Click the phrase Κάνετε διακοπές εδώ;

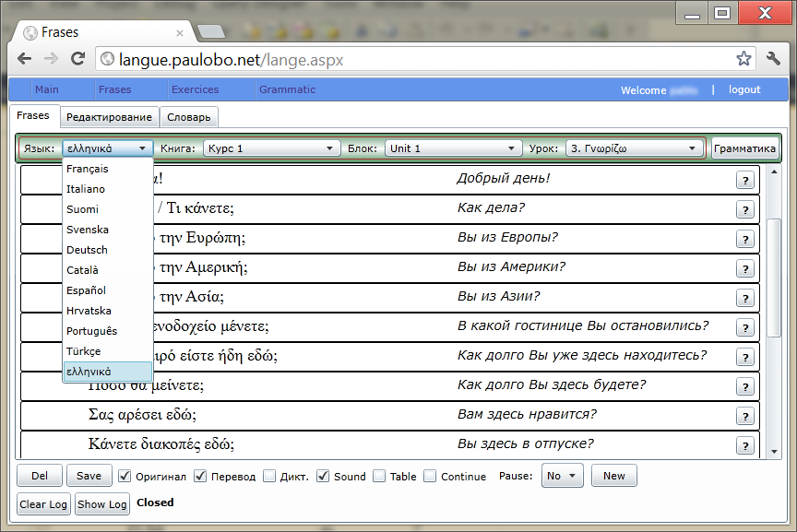pos(161,444)
